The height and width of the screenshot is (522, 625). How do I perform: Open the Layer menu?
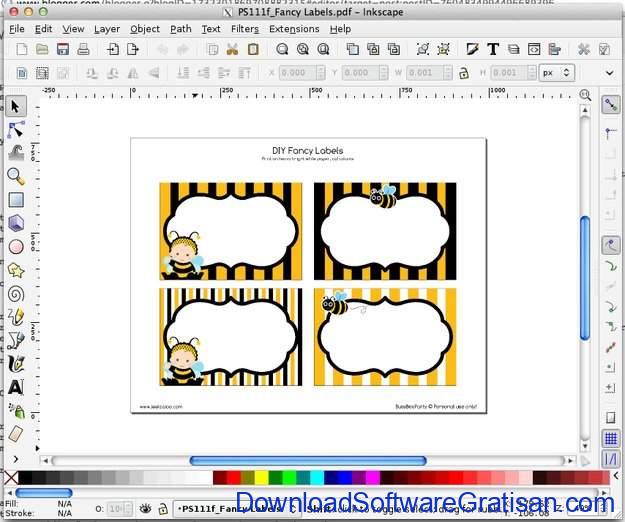[x=107, y=29]
